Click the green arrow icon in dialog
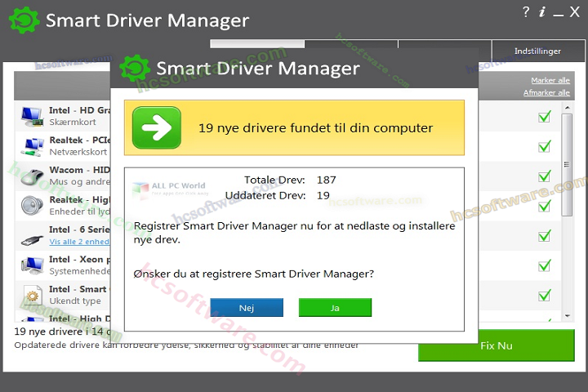 point(157,127)
